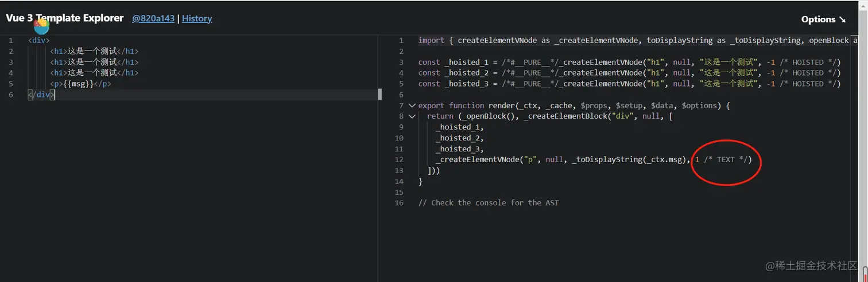Viewport: 868px width, 282px height.
Task: Click the left editor's vertical scrollbar thumb
Action: click(x=379, y=95)
